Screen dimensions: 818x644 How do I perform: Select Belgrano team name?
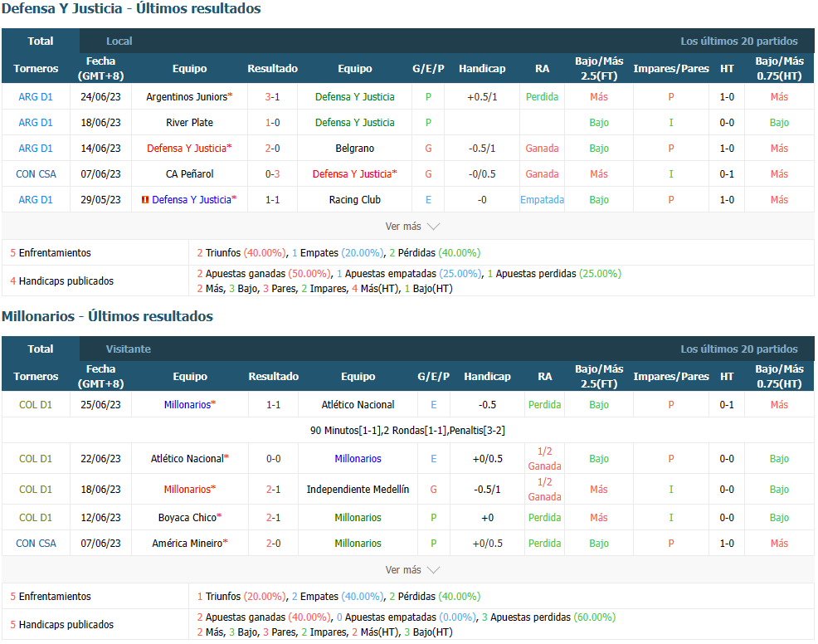(355, 148)
